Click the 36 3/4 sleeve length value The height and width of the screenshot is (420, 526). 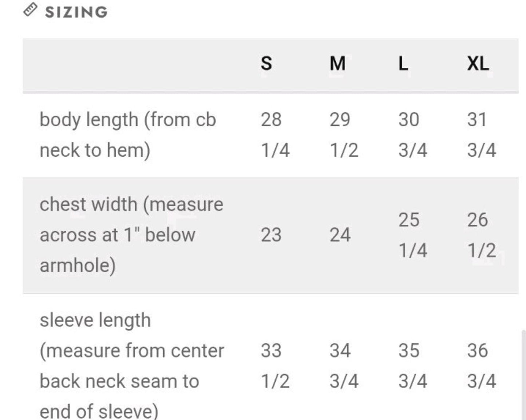coord(482,366)
